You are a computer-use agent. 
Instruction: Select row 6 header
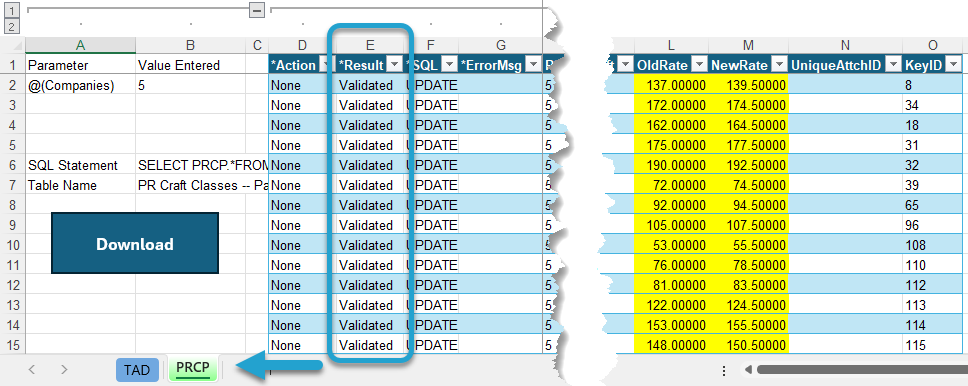point(12,166)
